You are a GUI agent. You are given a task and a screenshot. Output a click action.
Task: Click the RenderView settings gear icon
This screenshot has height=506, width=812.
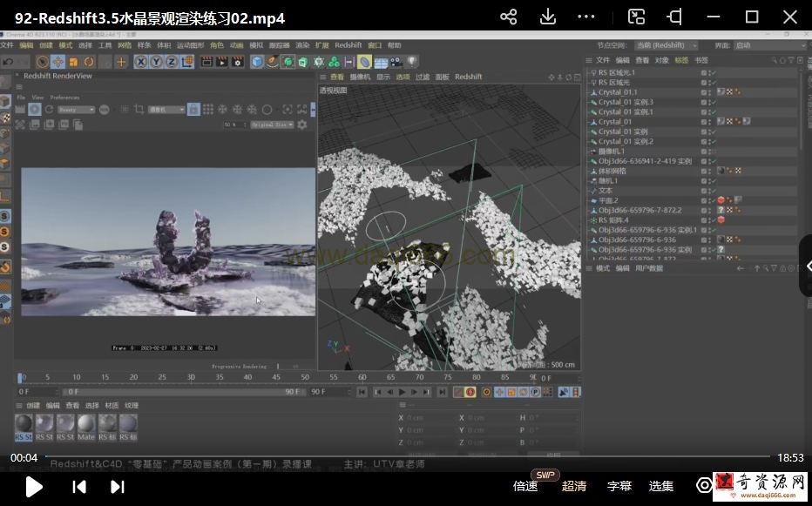[x=302, y=125]
